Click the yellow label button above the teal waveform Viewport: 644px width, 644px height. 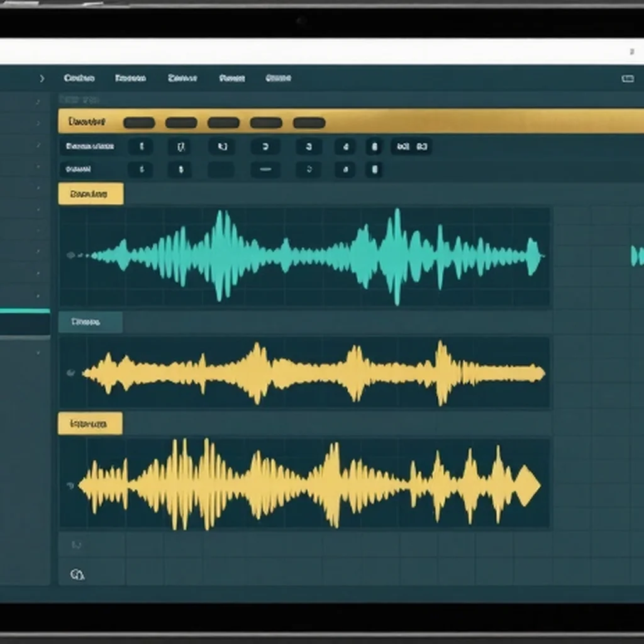click(x=91, y=194)
